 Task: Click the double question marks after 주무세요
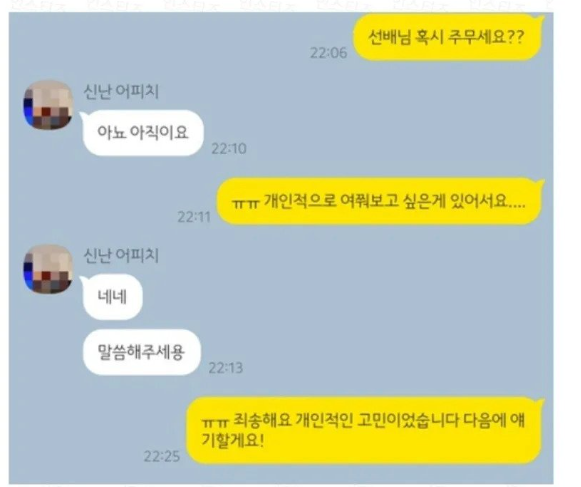515,37
